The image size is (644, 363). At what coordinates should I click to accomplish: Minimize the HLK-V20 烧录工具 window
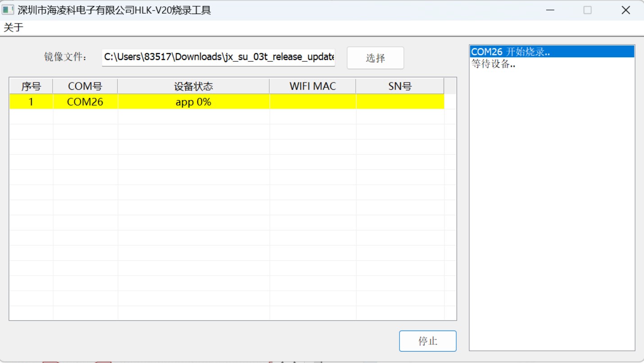click(x=550, y=10)
